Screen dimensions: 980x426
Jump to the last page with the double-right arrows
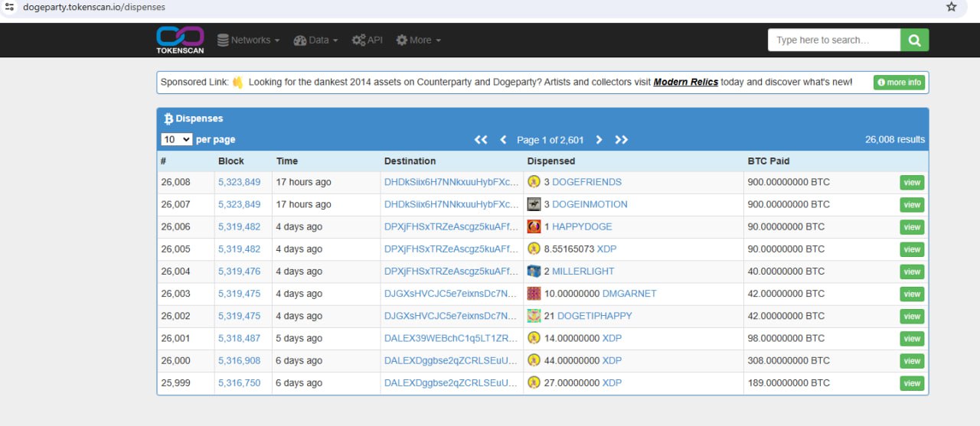point(621,139)
